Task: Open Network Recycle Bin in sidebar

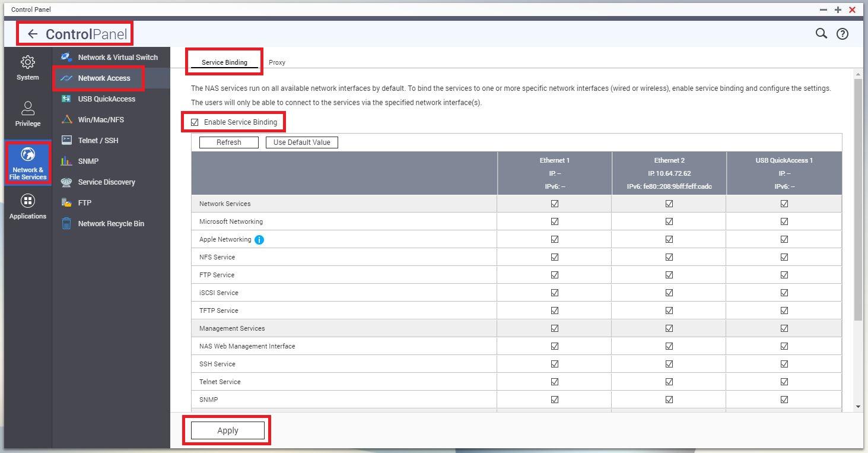Action: [111, 224]
